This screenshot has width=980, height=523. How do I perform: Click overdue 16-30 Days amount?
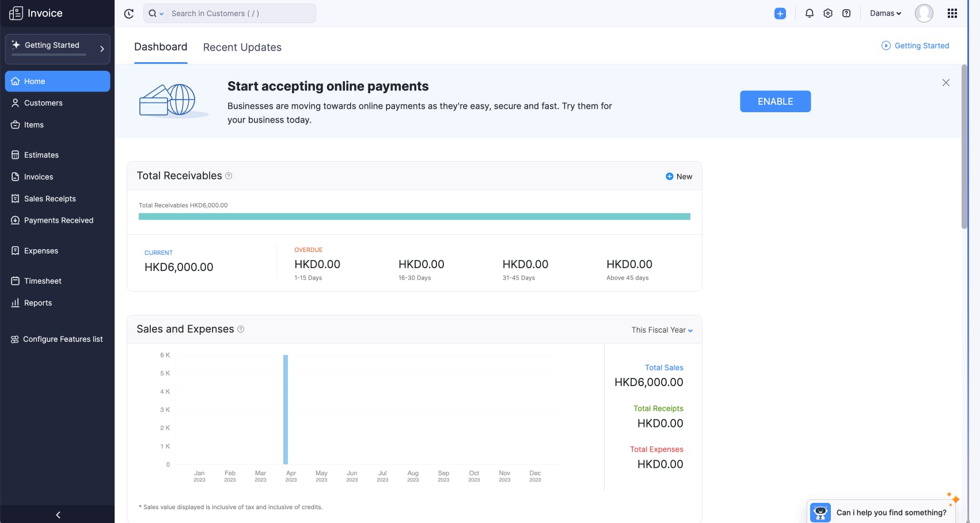click(x=421, y=264)
